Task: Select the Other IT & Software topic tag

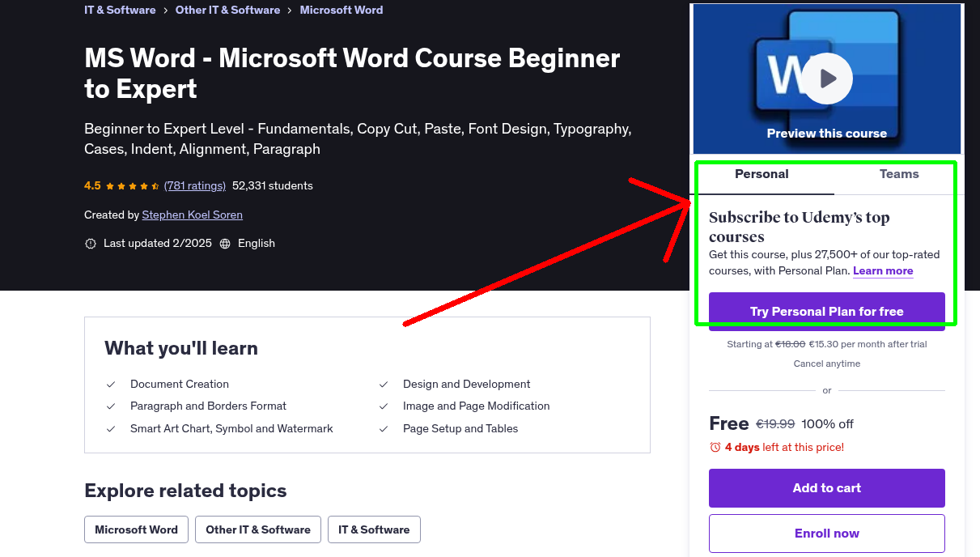Action: (x=258, y=529)
